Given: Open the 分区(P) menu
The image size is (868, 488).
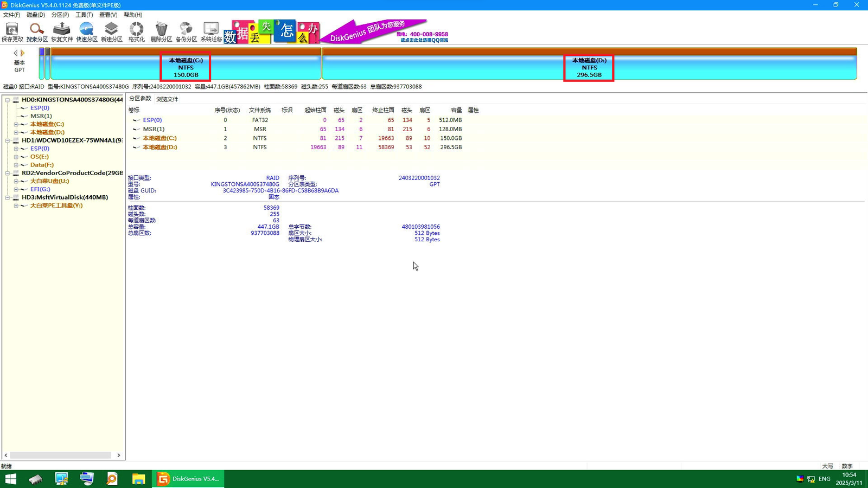Looking at the screenshot, I should 60,15.
